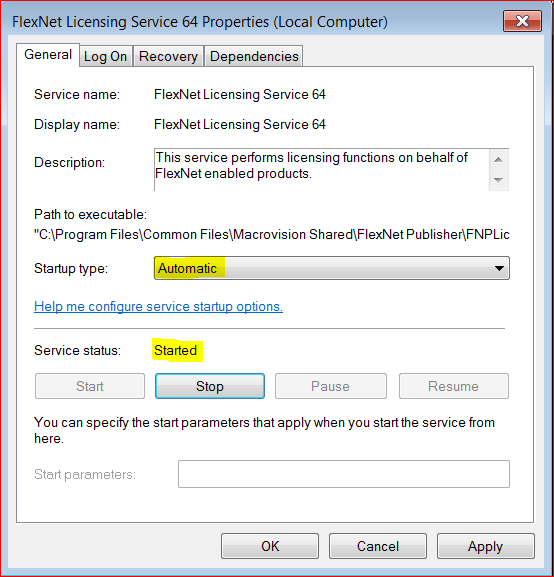Click the disabled Pause button
The height and width of the screenshot is (577, 554).
pos(331,386)
